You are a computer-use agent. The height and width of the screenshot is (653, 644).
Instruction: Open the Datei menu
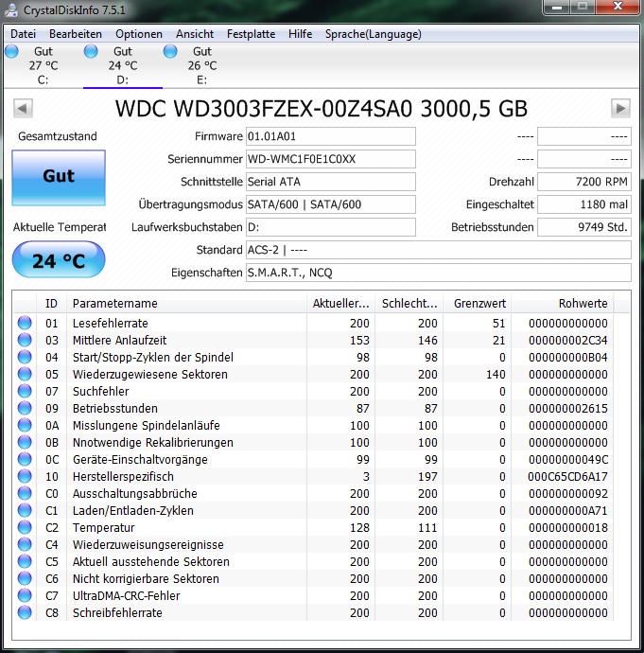24,34
